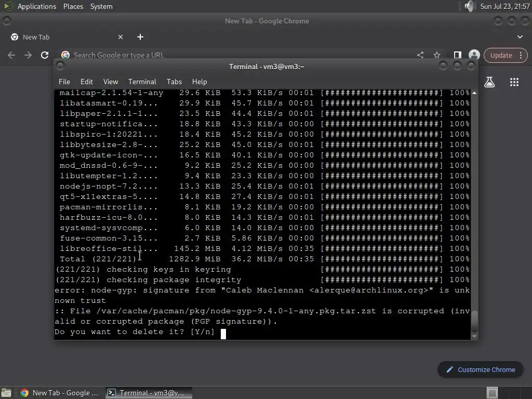
Task: Click the Applications menu logo icon
Action: click(8, 6)
